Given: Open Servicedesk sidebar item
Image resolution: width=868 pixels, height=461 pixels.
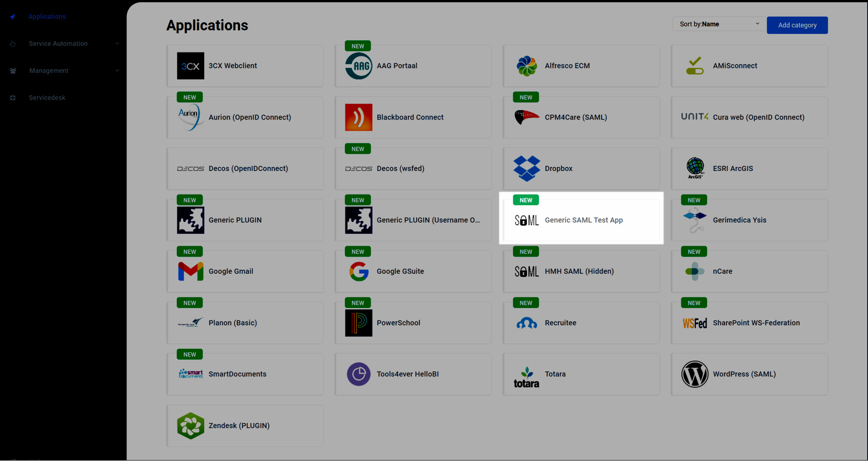Looking at the screenshot, I should tap(47, 98).
